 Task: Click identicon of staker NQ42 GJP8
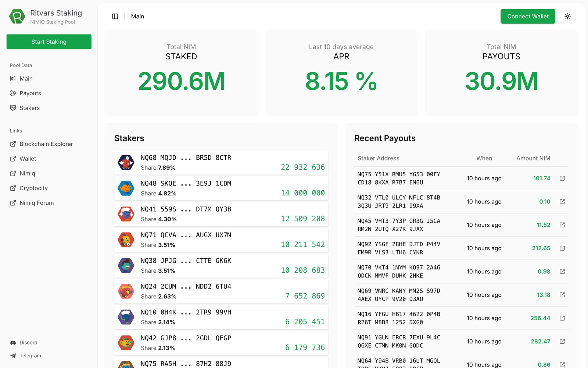point(126,343)
